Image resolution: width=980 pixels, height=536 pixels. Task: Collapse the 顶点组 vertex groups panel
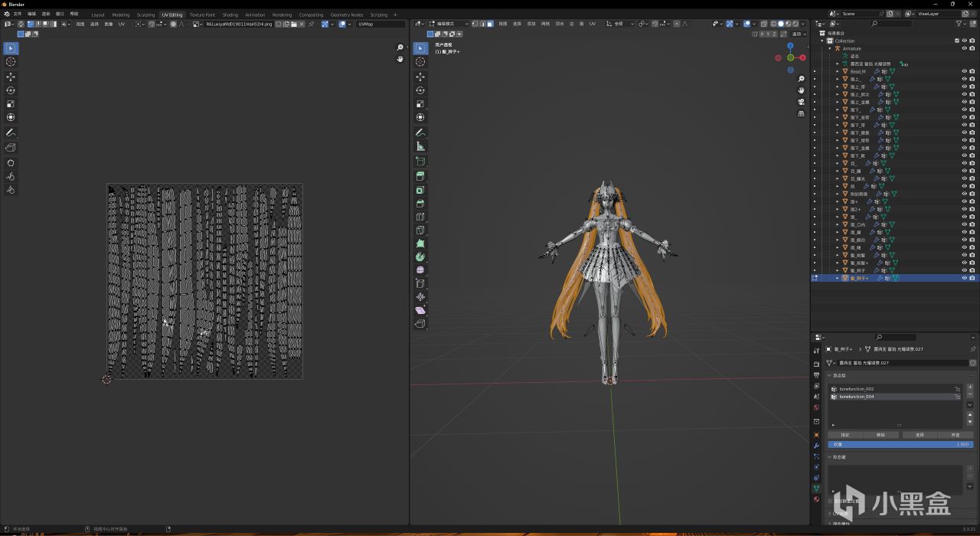click(x=830, y=375)
